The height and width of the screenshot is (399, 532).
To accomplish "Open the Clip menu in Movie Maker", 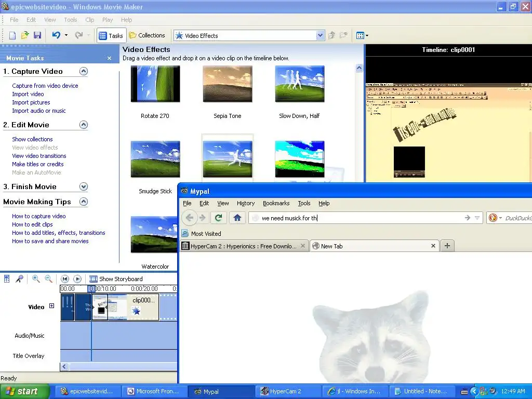I will pos(90,20).
